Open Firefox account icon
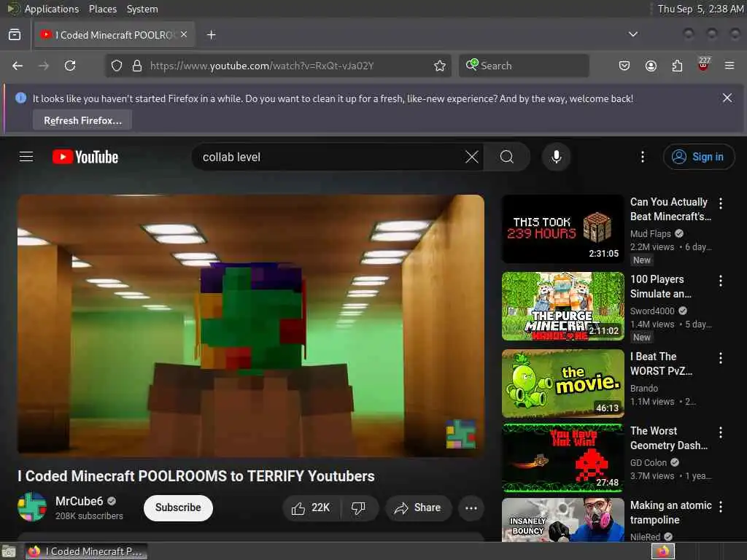 651,66
